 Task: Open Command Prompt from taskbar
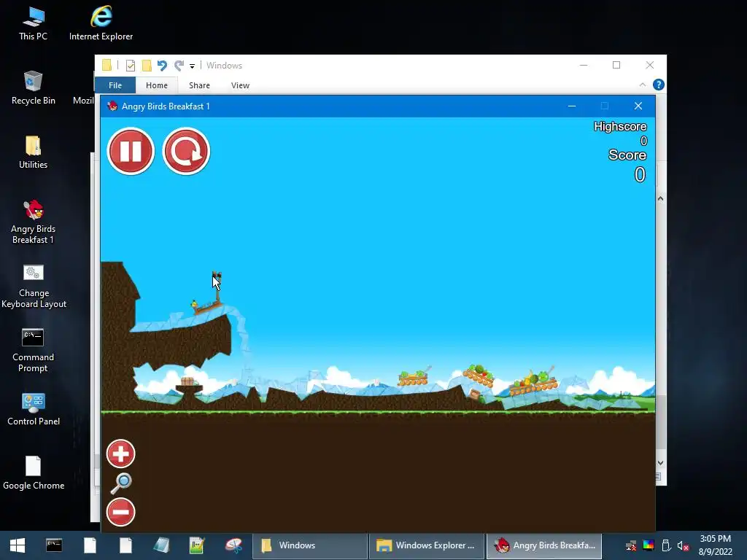54,545
